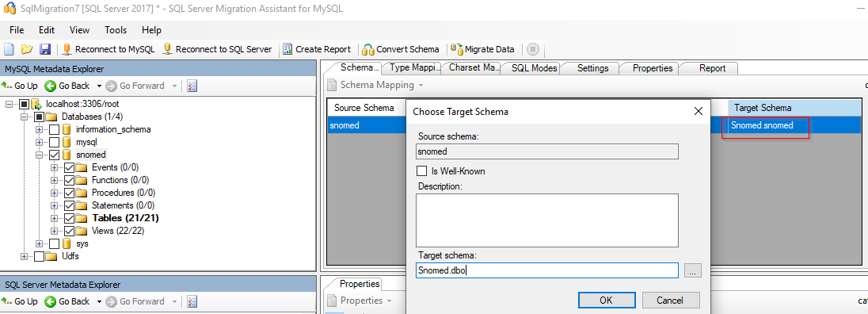This screenshot has width=868, height=314.
Task: Click the Open Project folder icon
Action: click(x=27, y=49)
